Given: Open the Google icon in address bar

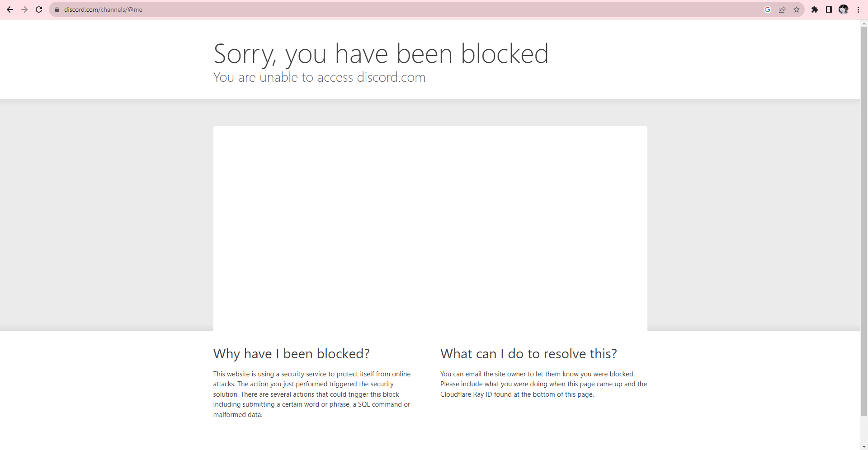Looking at the screenshot, I should coord(768,9).
